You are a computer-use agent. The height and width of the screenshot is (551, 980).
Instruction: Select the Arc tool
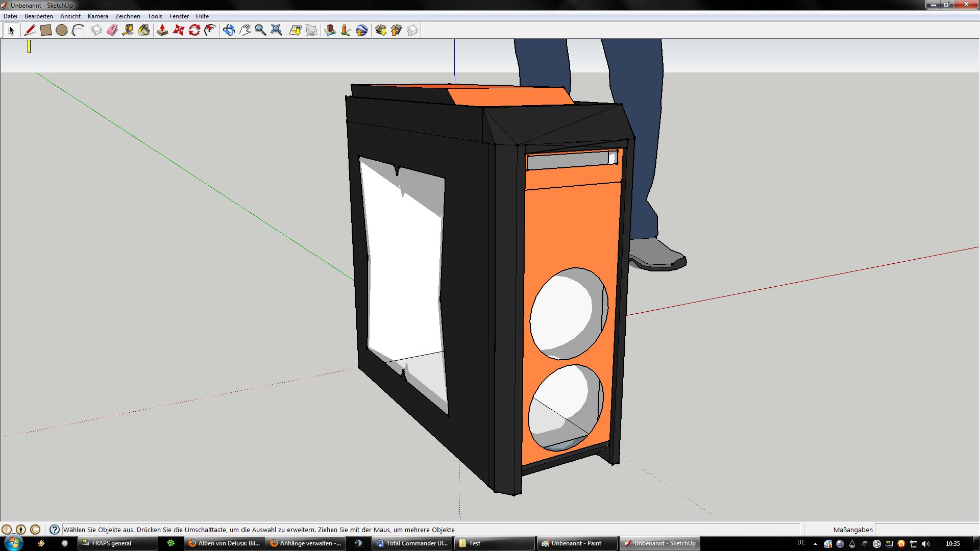click(78, 31)
